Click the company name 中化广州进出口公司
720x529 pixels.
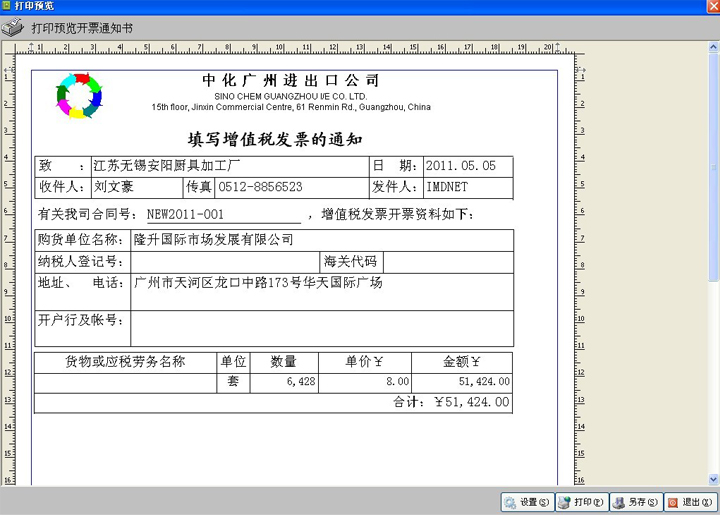click(x=291, y=80)
